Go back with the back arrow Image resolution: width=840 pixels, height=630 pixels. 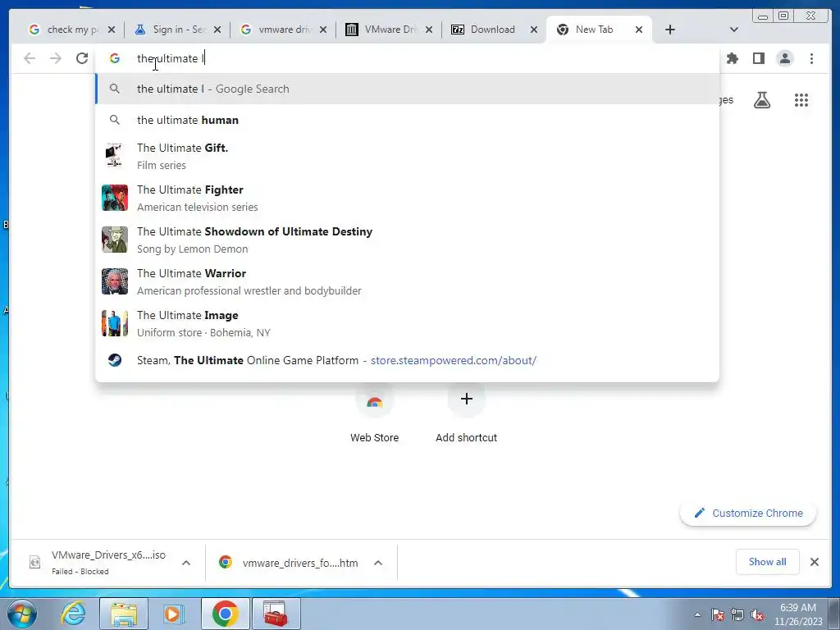(x=30, y=58)
